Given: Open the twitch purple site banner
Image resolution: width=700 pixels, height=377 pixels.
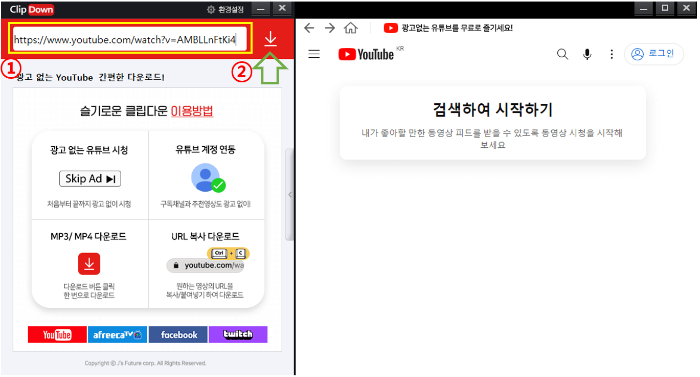Looking at the screenshot, I should pos(238,335).
